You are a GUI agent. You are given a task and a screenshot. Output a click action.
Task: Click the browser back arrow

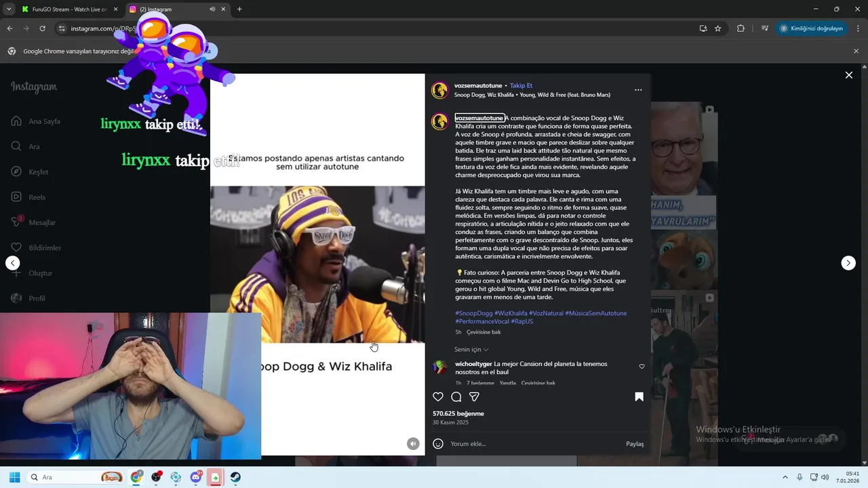[x=9, y=28]
